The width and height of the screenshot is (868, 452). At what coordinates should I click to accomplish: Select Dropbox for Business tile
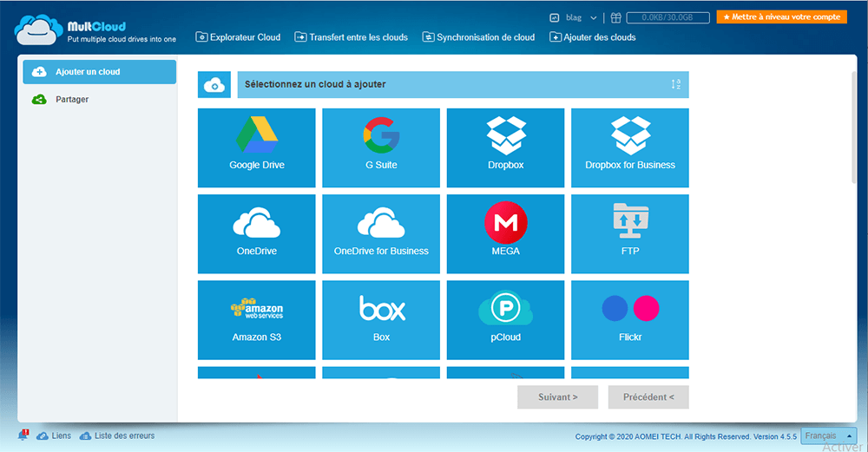coord(630,147)
